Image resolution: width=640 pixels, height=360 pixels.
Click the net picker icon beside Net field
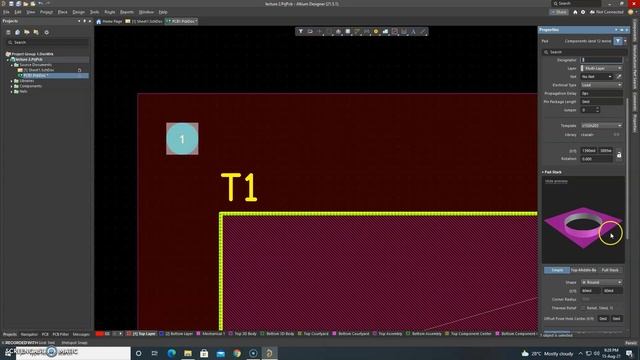[619, 76]
